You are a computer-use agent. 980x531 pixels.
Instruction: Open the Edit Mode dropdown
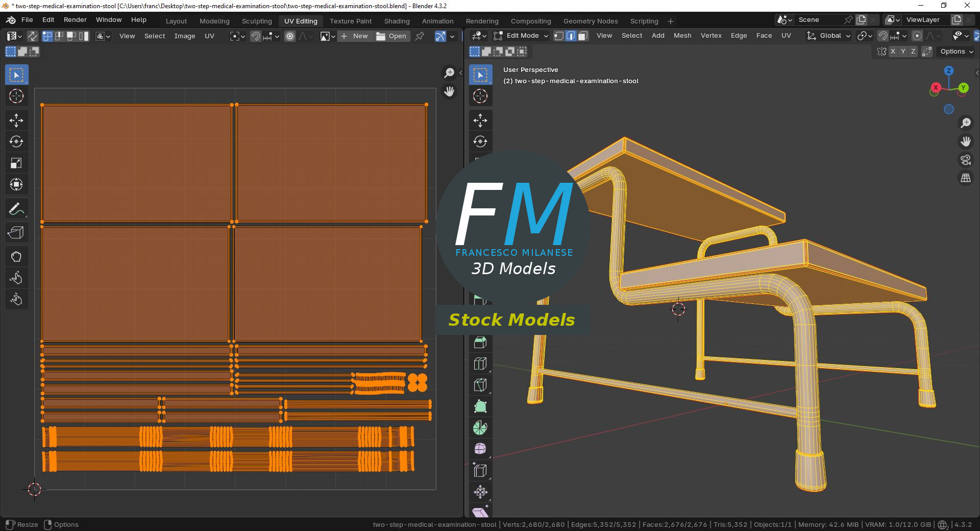tap(521, 36)
